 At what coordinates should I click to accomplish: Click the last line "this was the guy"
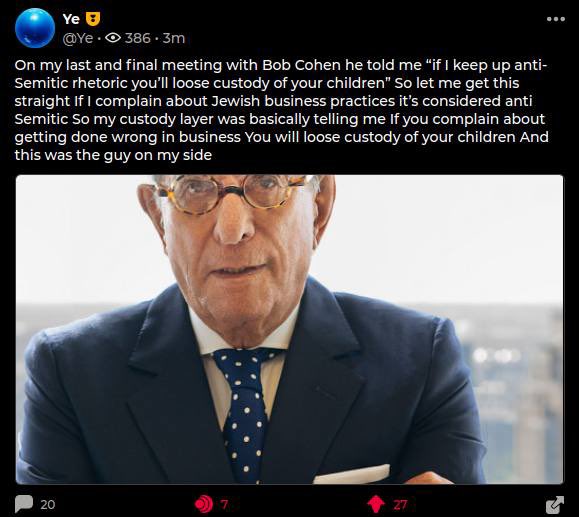click(113, 155)
